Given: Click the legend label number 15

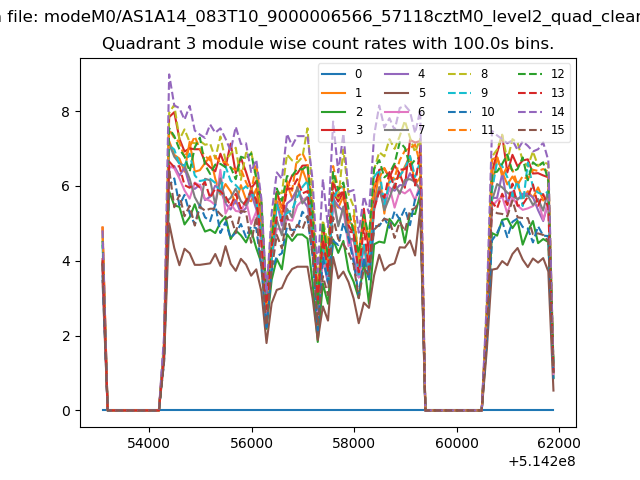Looking at the screenshot, I should coord(558,130).
